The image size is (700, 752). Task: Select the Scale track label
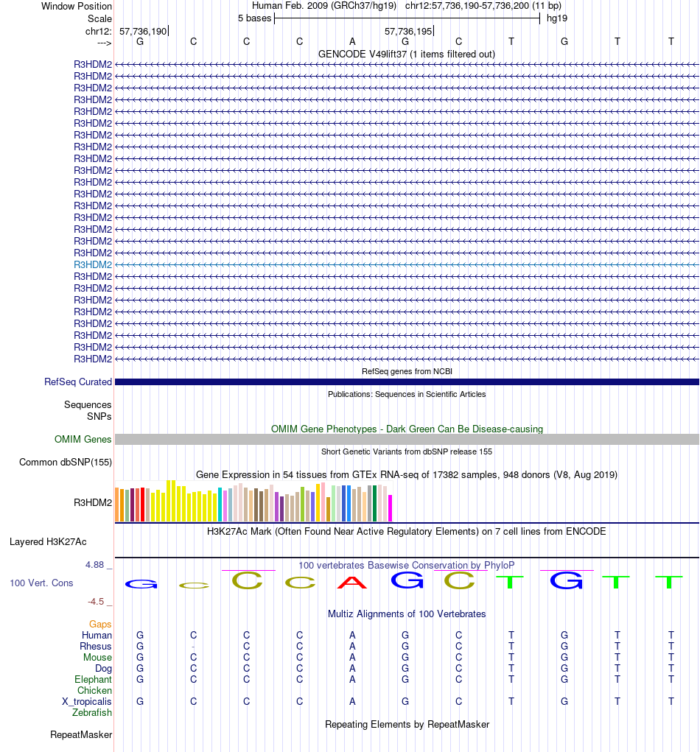pos(99,18)
